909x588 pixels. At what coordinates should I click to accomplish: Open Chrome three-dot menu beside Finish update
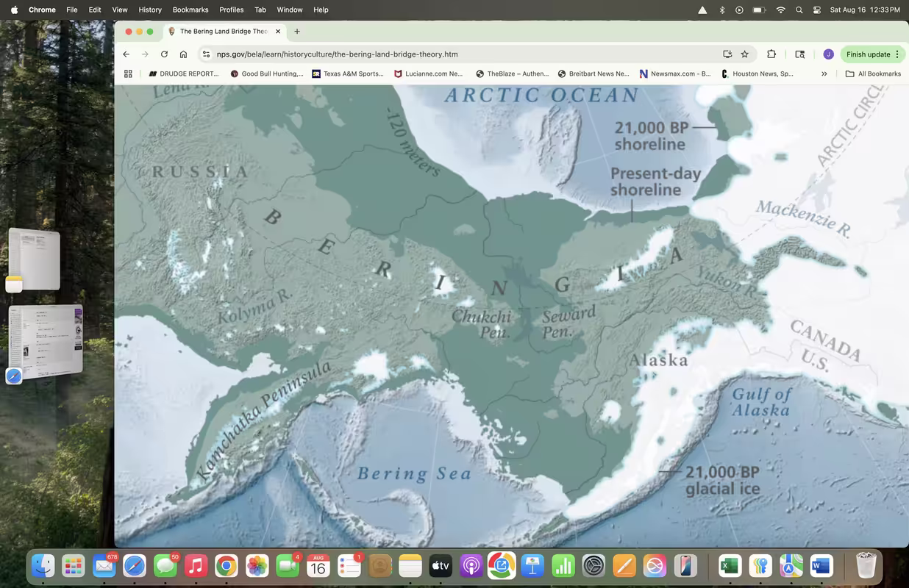click(x=897, y=54)
